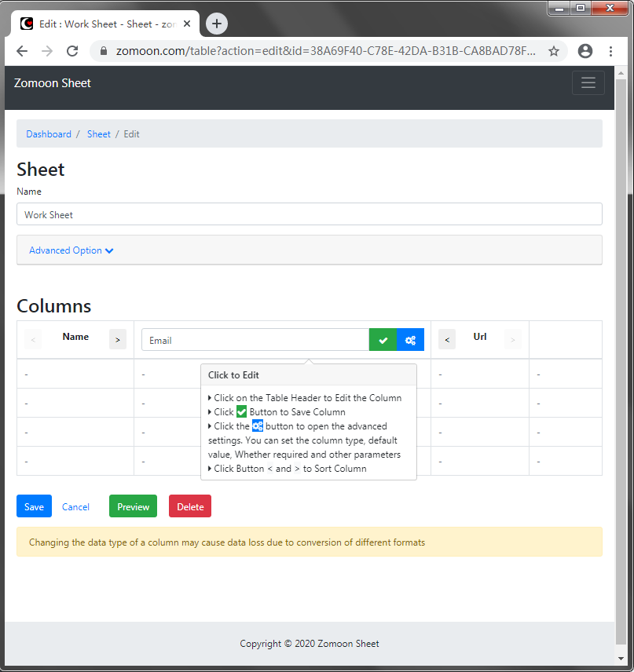
Task: Click the green Preview button
Action: (x=133, y=506)
